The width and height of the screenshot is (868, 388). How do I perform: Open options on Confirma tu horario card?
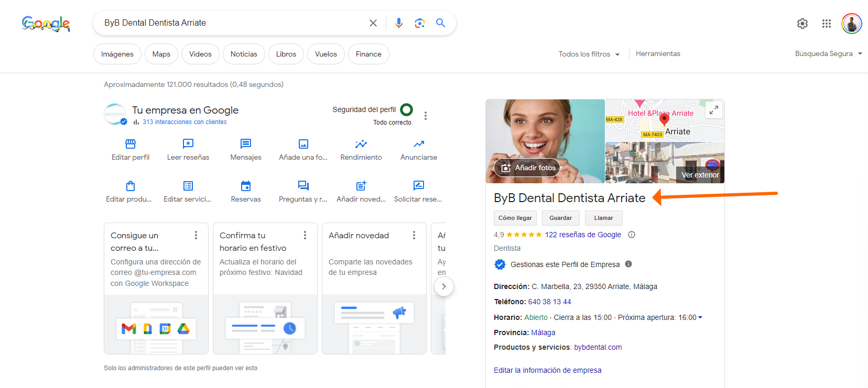305,235
